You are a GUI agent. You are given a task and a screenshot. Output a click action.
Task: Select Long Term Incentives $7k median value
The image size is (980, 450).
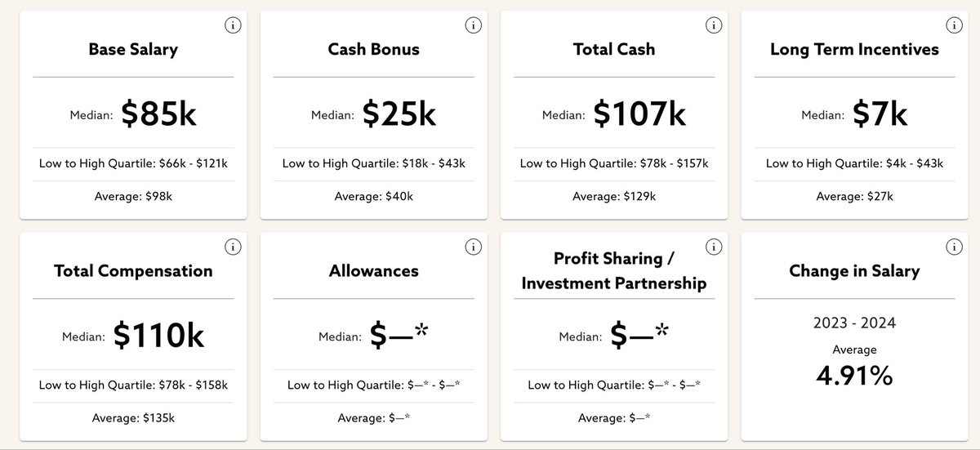880,115
